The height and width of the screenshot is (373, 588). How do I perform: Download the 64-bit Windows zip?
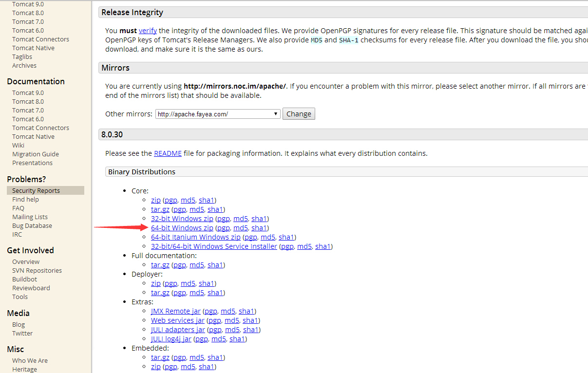click(x=182, y=228)
